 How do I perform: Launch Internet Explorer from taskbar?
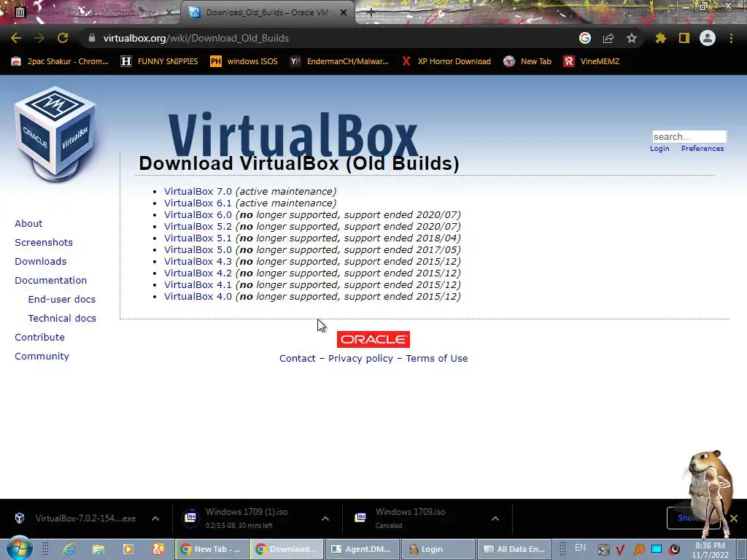tap(69, 549)
